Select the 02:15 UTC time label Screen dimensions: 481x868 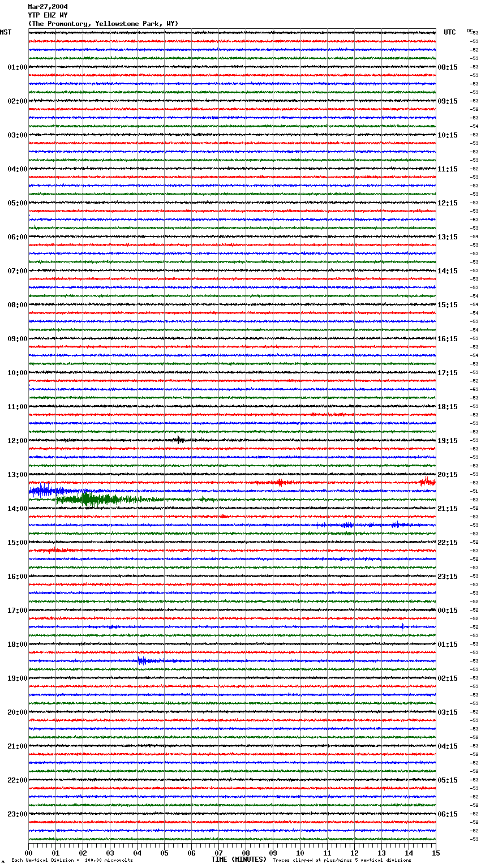(x=448, y=678)
